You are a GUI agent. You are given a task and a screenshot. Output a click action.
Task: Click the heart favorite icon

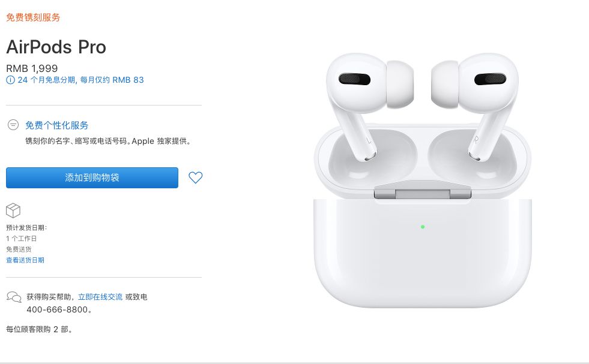[x=195, y=178]
